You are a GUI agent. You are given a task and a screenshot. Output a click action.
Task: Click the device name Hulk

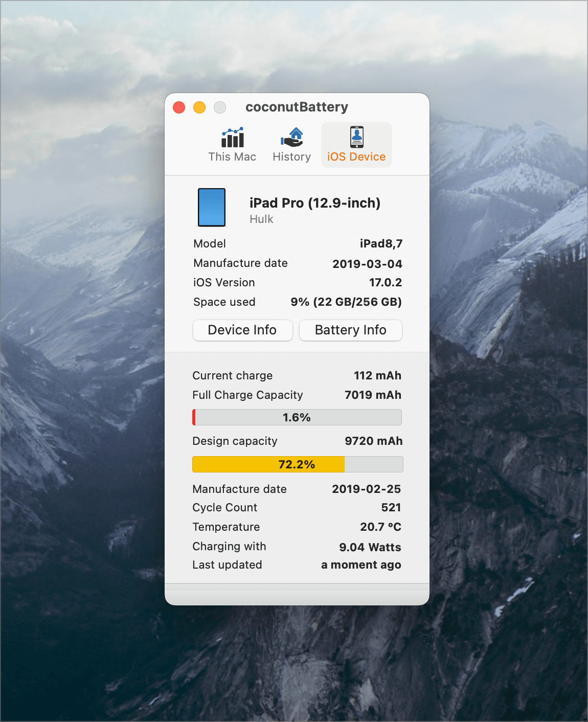tap(261, 219)
